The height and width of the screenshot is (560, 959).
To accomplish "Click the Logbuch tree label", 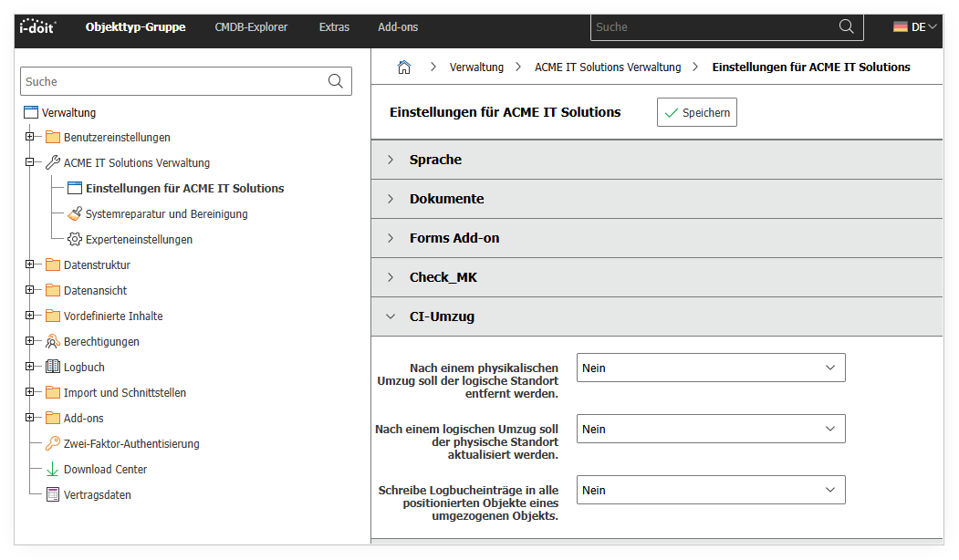I will point(84,367).
